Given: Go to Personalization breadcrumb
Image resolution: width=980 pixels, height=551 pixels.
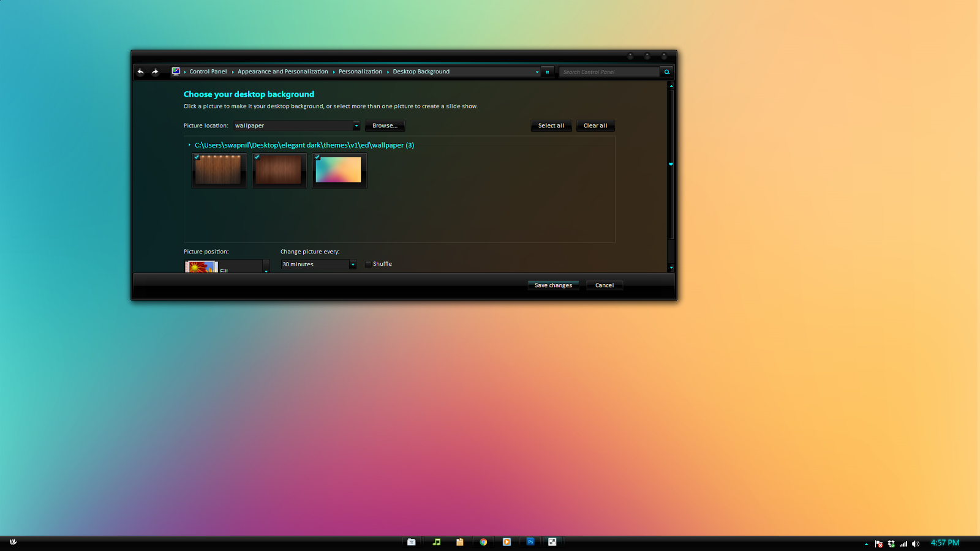Looking at the screenshot, I should pyautogui.click(x=360, y=72).
